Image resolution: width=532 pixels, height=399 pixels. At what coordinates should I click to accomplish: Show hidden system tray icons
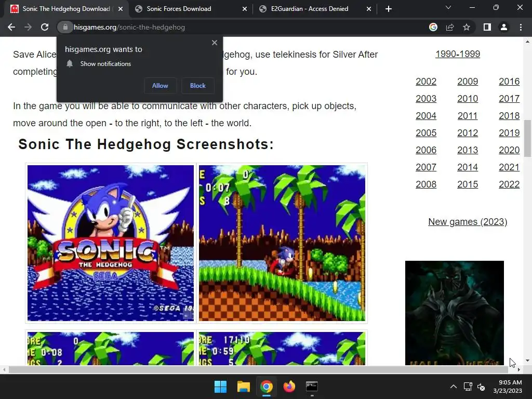pyautogui.click(x=453, y=387)
